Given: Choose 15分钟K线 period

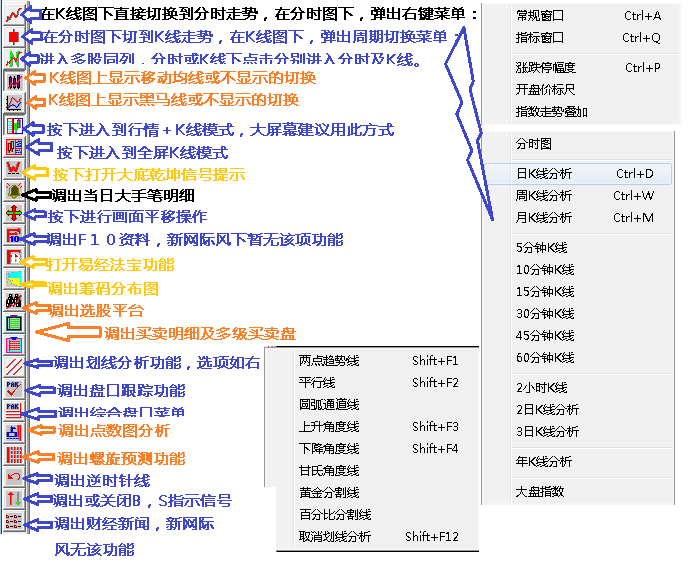Looking at the screenshot, I should (578, 292).
